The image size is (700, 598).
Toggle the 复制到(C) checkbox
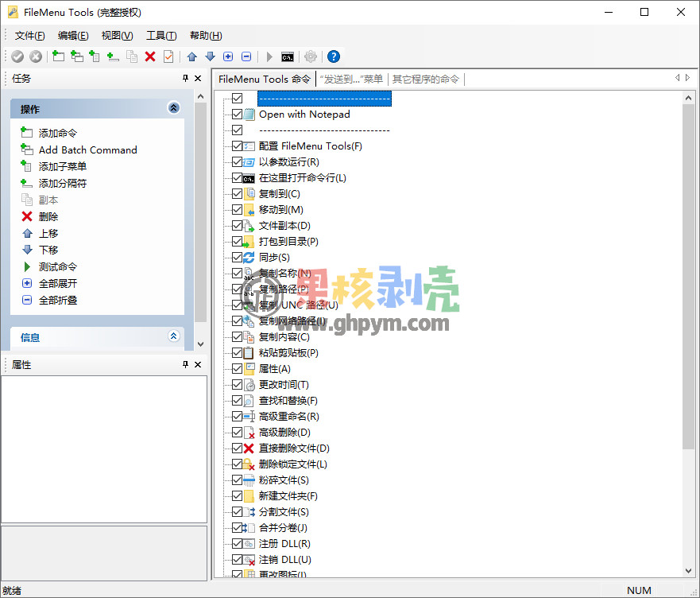(x=237, y=193)
